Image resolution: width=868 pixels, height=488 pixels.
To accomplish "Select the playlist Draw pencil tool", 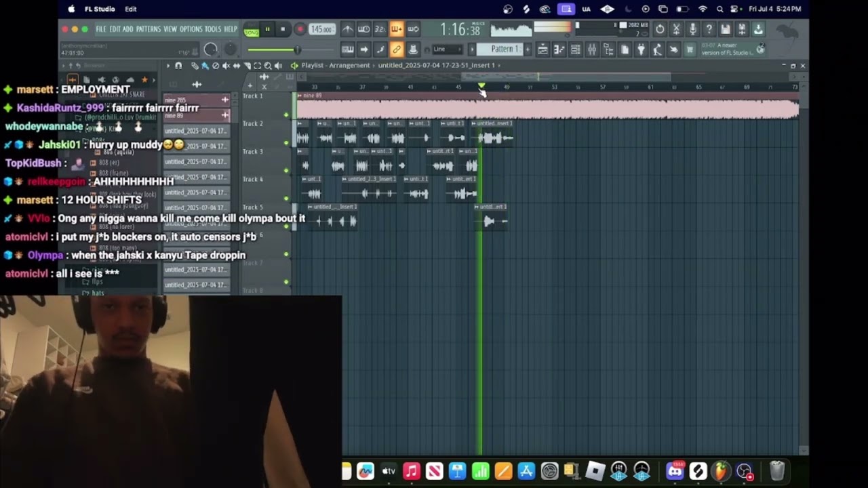I will pyautogui.click(x=195, y=66).
